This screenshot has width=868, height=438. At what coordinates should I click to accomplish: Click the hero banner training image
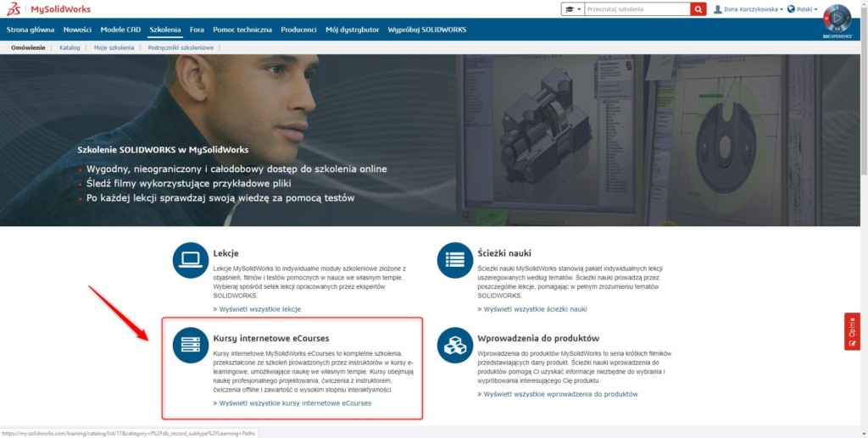[430, 140]
